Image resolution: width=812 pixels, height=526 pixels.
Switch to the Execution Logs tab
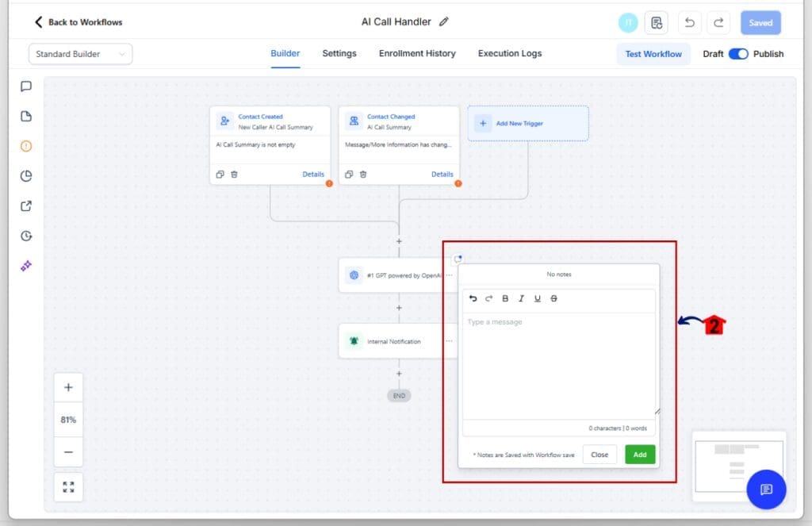coord(510,54)
